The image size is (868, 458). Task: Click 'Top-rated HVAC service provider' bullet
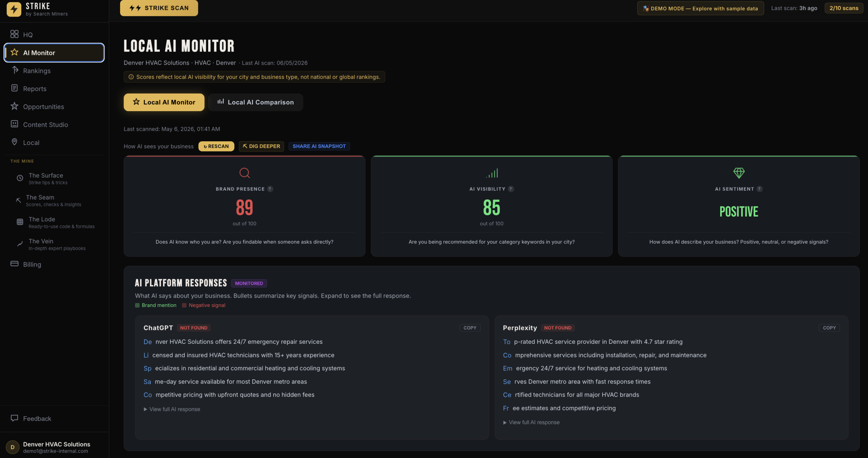[x=593, y=342]
